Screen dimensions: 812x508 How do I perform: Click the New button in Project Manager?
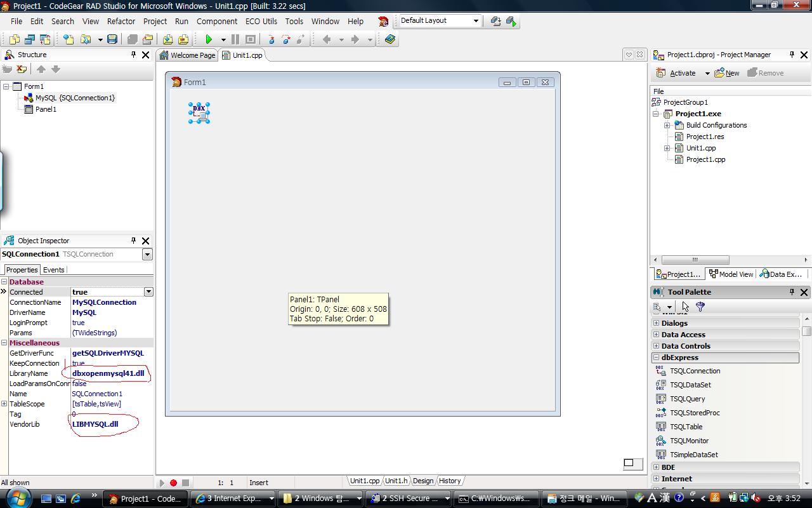pyautogui.click(x=727, y=73)
